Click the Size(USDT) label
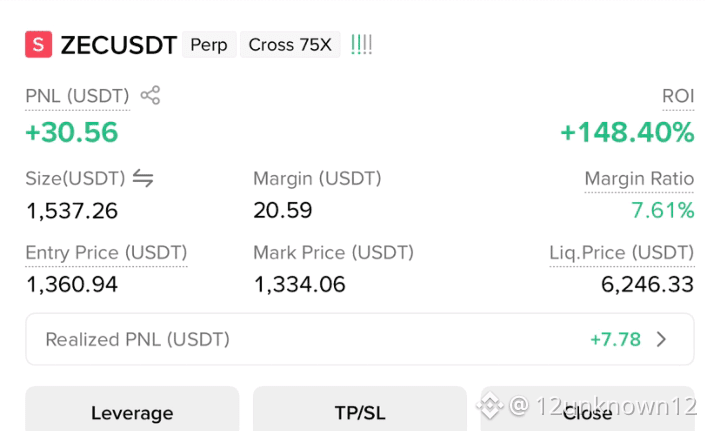The height and width of the screenshot is (431, 705). (75, 178)
